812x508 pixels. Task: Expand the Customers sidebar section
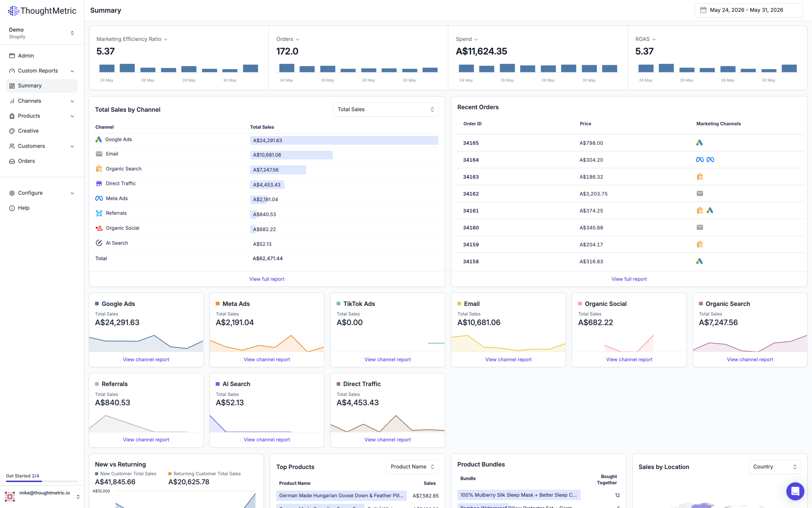(42, 146)
